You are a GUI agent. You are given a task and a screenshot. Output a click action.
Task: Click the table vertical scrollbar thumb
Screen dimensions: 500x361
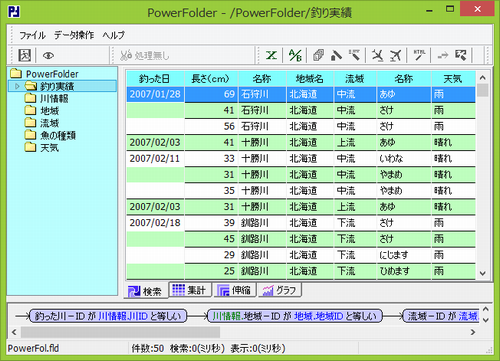point(483,90)
